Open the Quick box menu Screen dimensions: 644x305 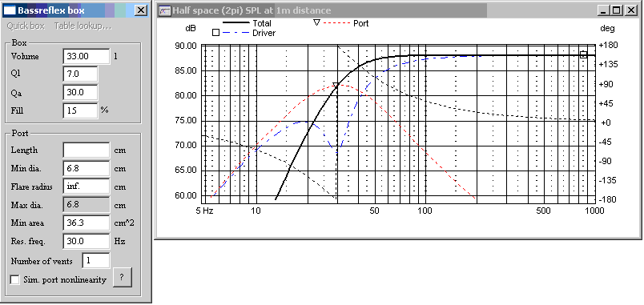pos(26,26)
